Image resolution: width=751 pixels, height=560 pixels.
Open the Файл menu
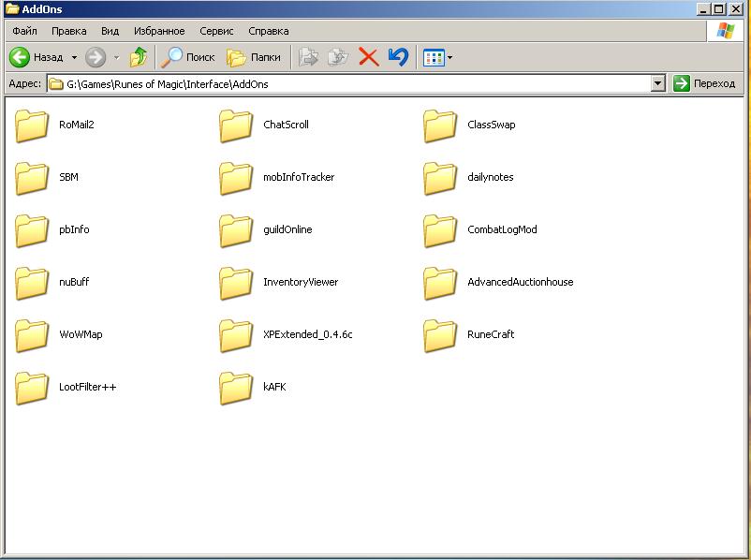click(x=25, y=31)
